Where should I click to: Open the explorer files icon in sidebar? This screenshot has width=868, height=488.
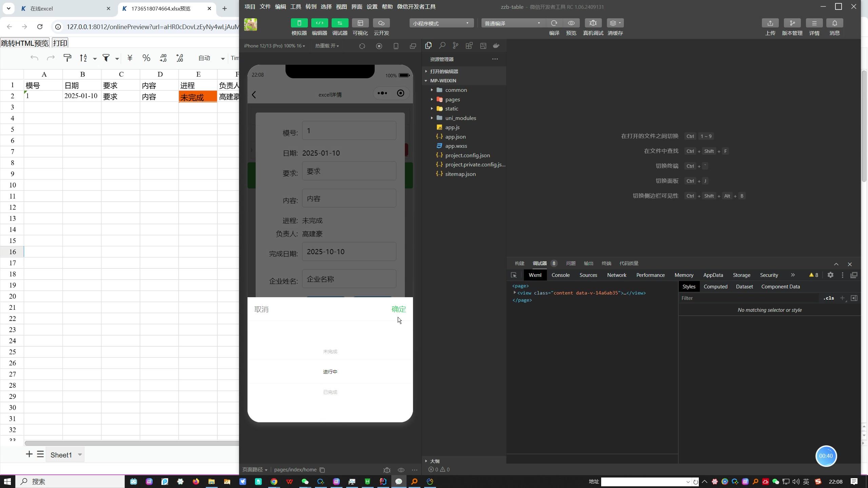[x=428, y=45]
